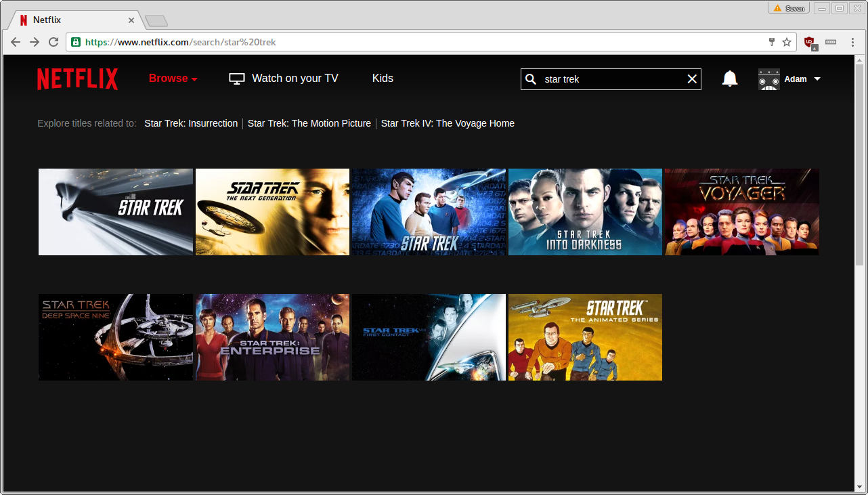Open the Adam profile avatar
Viewport: 868px width, 495px height.
(769, 79)
